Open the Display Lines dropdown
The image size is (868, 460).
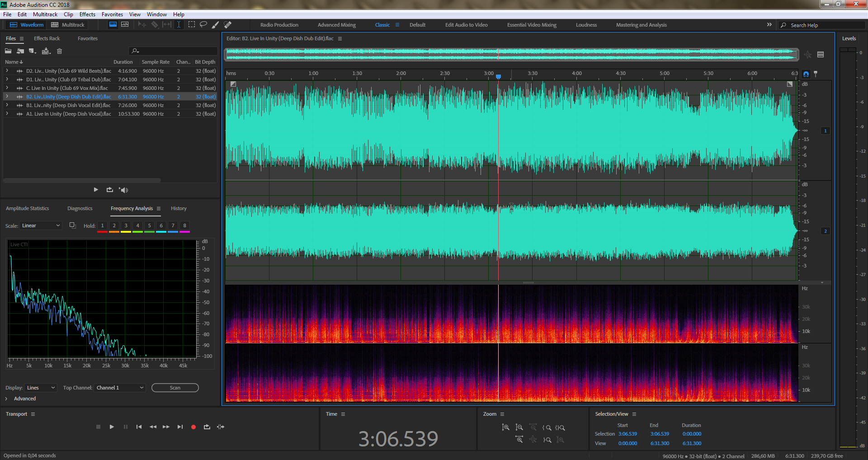pyautogui.click(x=41, y=388)
